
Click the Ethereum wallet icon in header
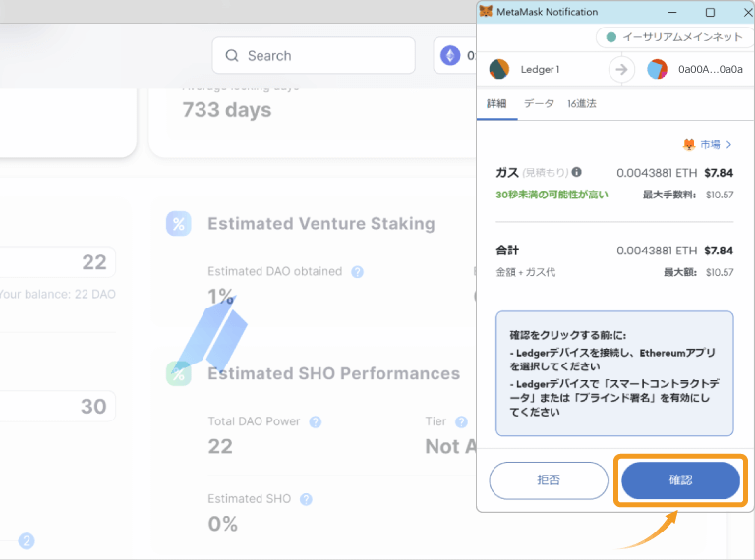(x=451, y=56)
